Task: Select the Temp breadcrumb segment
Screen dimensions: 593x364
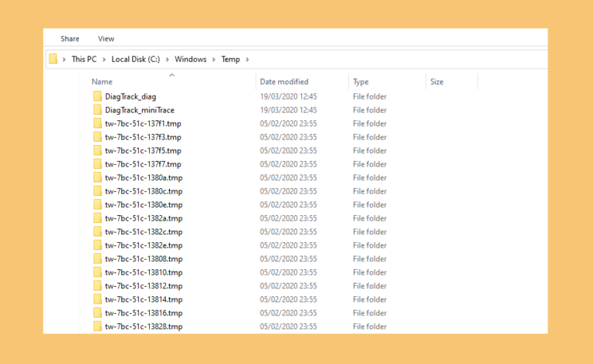Action: pyautogui.click(x=230, y=59)
